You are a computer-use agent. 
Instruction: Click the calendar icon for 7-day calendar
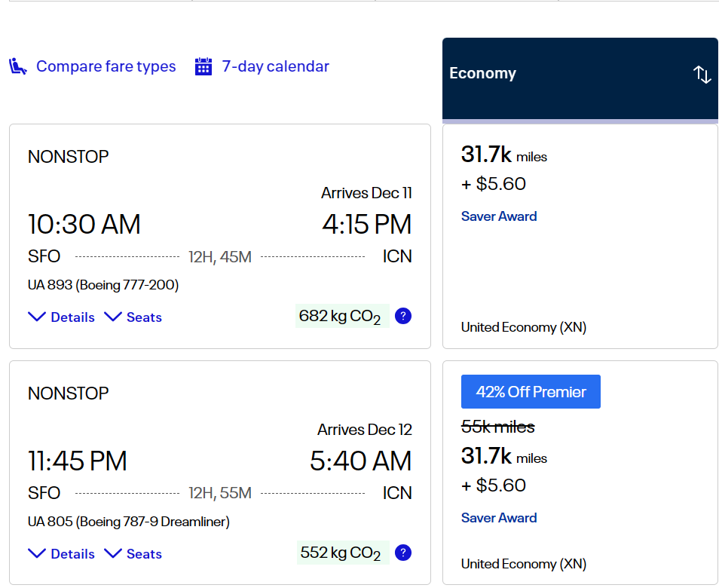[203, 66]
